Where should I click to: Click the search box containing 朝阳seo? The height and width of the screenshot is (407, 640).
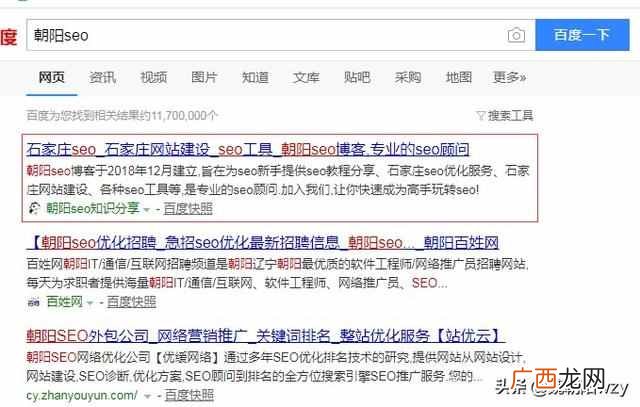281,35
